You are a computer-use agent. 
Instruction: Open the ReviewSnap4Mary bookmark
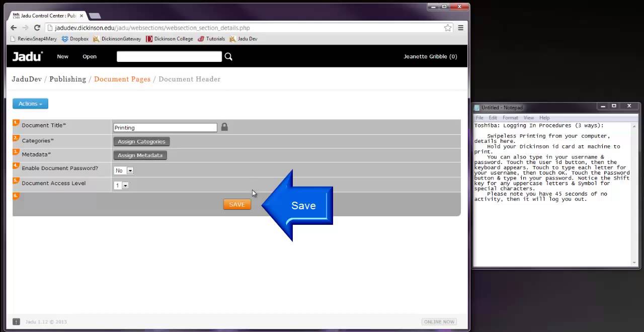34,39
